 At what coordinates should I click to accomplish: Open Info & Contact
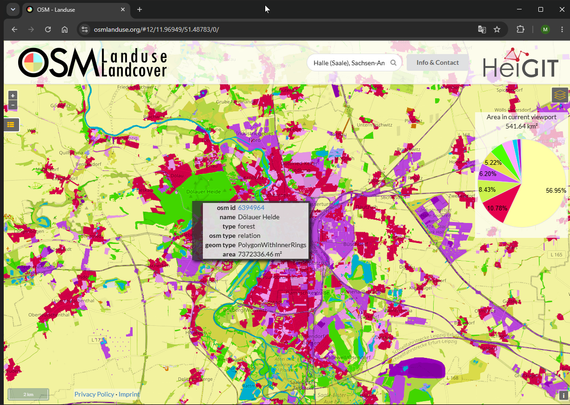click(437, 63)
